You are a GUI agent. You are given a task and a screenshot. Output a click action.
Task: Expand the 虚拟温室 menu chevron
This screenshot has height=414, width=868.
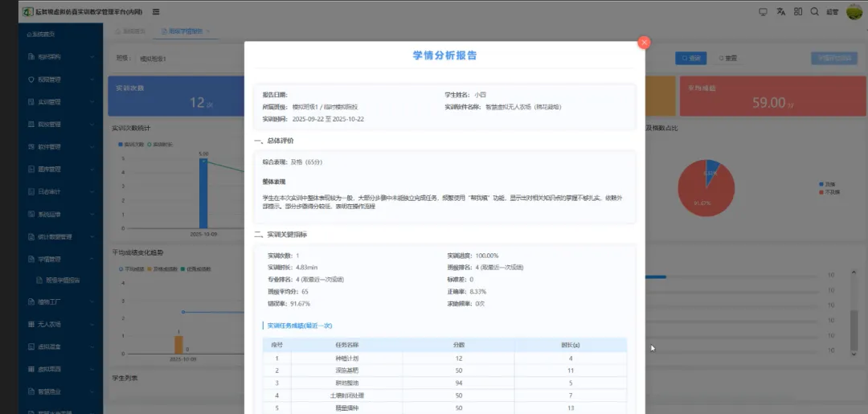click(92, 347)
